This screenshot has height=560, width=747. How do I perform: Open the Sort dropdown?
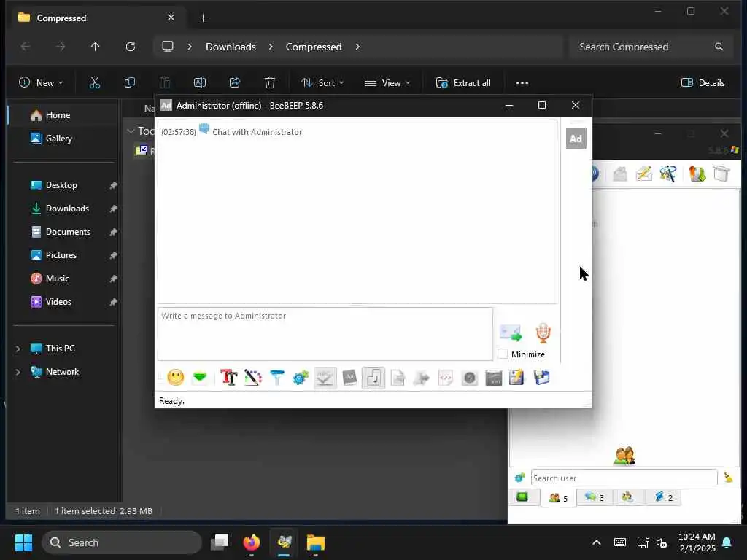[322, 83]
